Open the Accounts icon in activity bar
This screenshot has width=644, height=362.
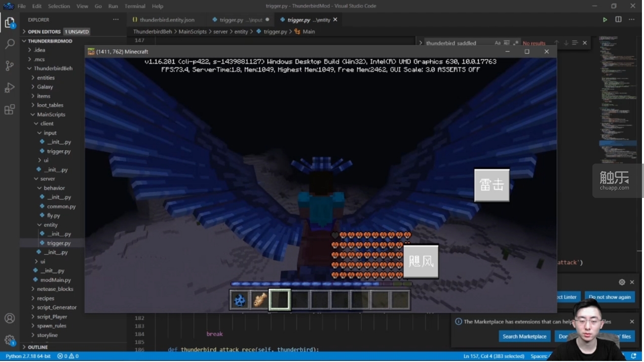(x=10, y=318)
